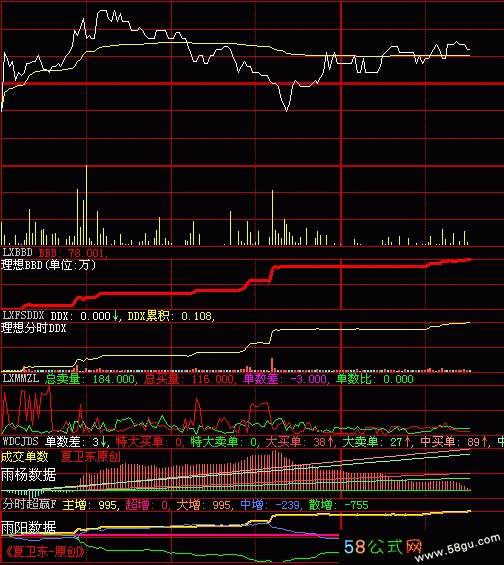Click the LXFSDDX indicator name label
This screenshot has height=565, width=504.
pyautogui.click(x=23, y=316)
